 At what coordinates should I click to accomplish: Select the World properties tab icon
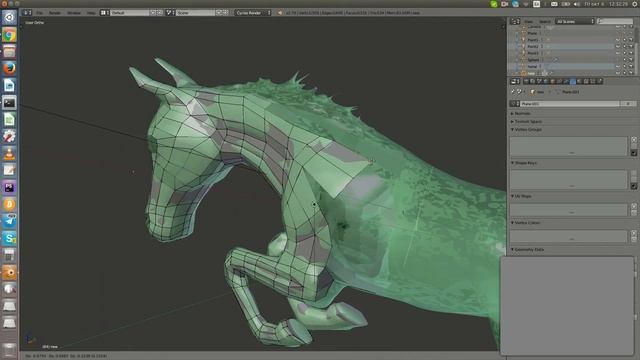click(546, 81)
